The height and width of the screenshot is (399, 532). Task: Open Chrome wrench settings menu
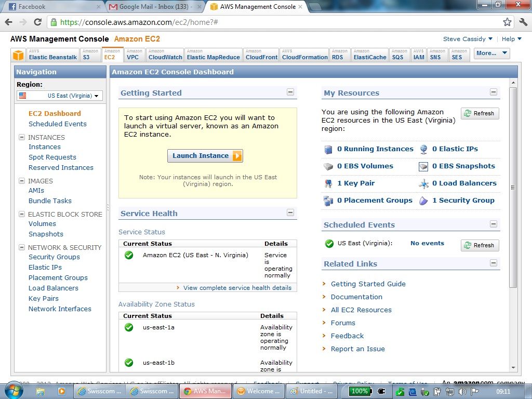point(523,22)
